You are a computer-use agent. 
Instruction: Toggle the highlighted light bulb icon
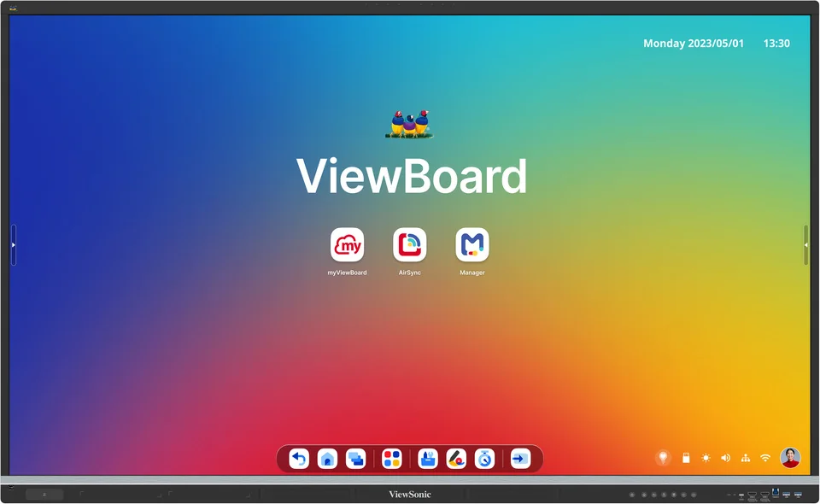[663, 458]
